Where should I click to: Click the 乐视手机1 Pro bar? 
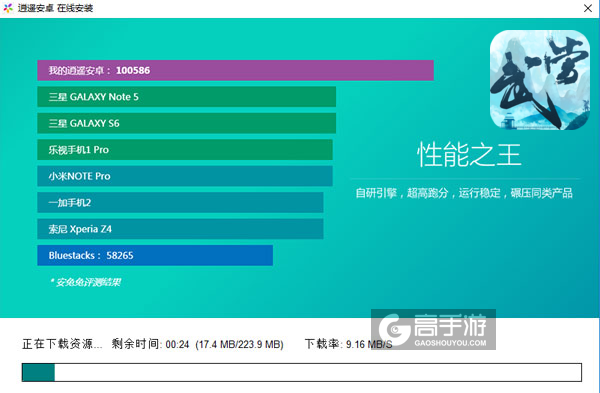(185, 150)
